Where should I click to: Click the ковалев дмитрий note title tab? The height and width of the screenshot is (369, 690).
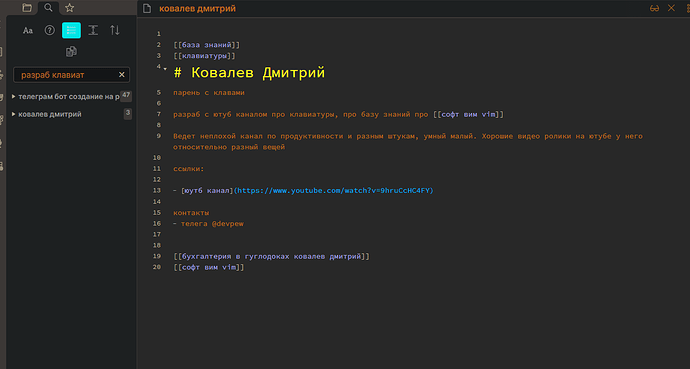pyautogui.click(x=197, y=8)
